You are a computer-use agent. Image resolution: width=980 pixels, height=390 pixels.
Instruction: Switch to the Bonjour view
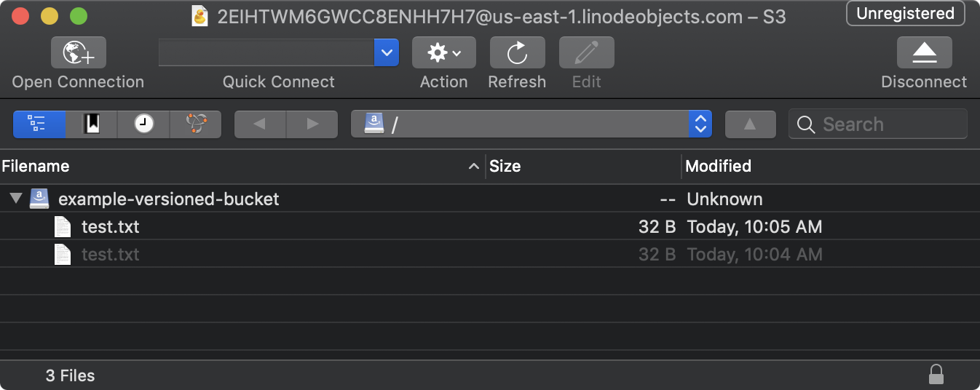click(195, 124)
